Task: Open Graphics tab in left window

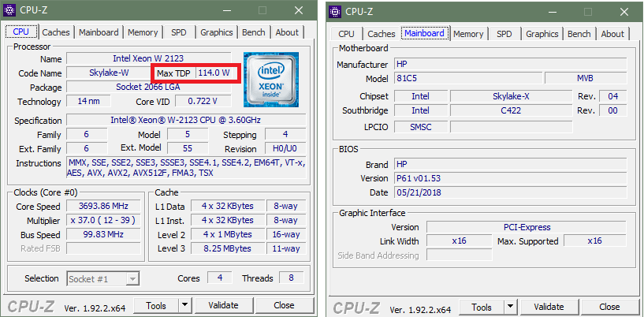Action: click(x=217, y=32)
